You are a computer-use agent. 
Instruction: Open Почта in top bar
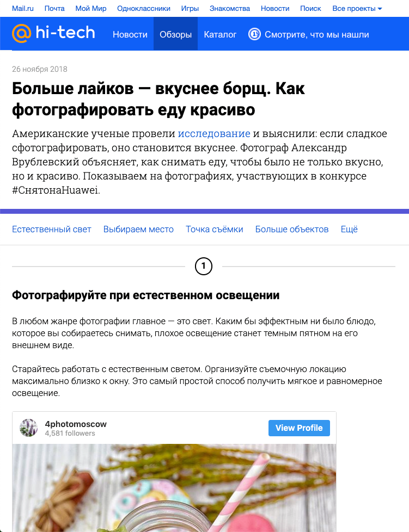(54, 9)
